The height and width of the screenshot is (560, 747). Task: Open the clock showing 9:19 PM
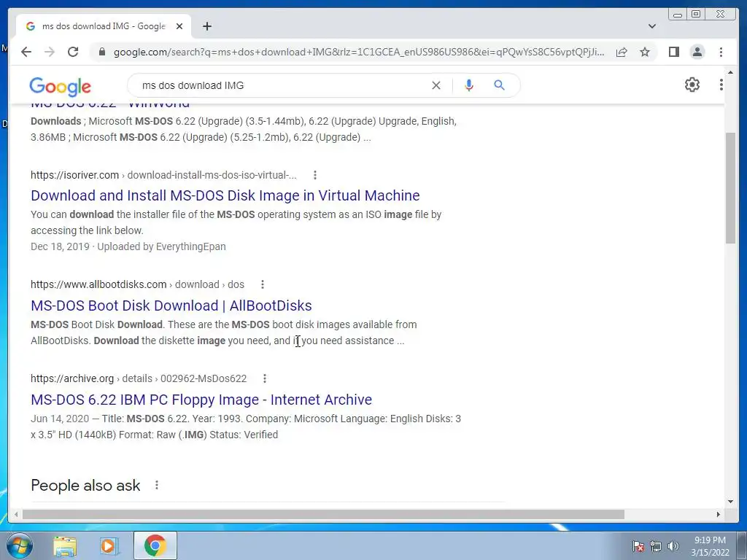tap(710, 546)
